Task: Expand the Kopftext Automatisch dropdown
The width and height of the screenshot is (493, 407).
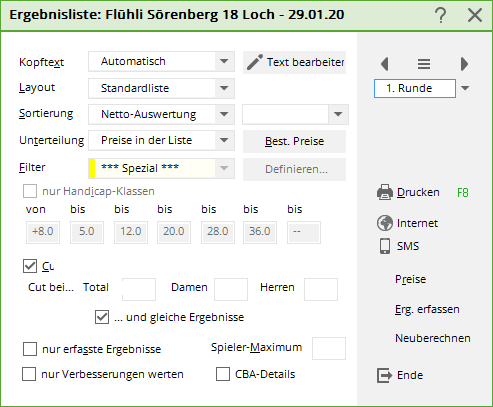Action: coord(224,62)
